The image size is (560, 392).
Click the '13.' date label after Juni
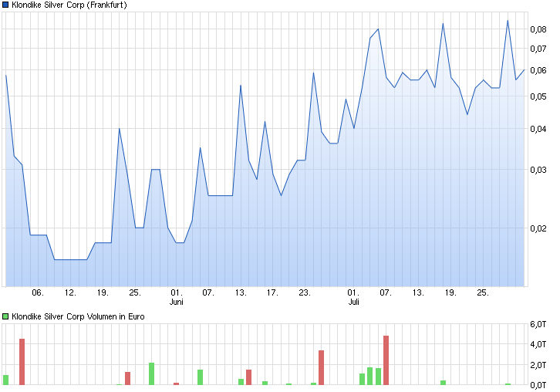[x=241, y=292]
